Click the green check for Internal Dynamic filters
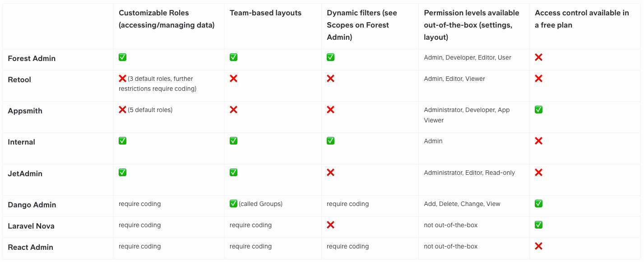The width and height of the screenshot is (644, 262). point(330,141)
